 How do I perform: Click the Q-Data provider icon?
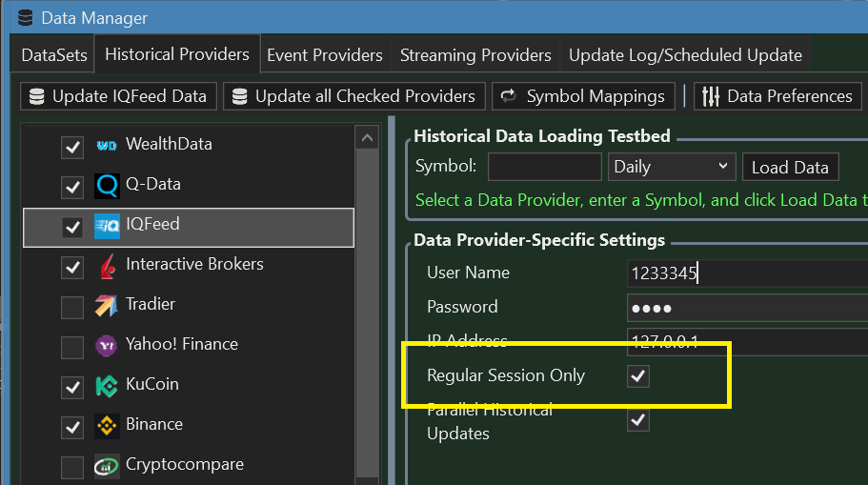[107, 186]
